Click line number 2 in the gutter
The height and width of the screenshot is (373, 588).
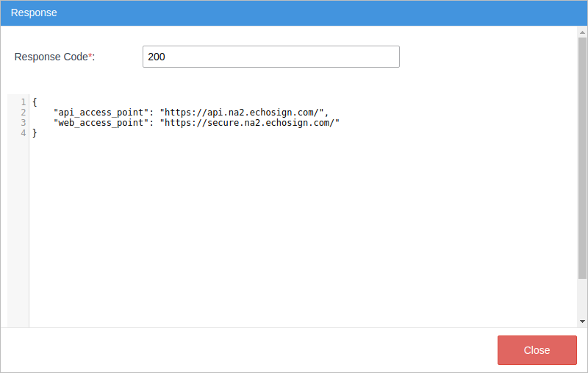[x=24, y=113]
